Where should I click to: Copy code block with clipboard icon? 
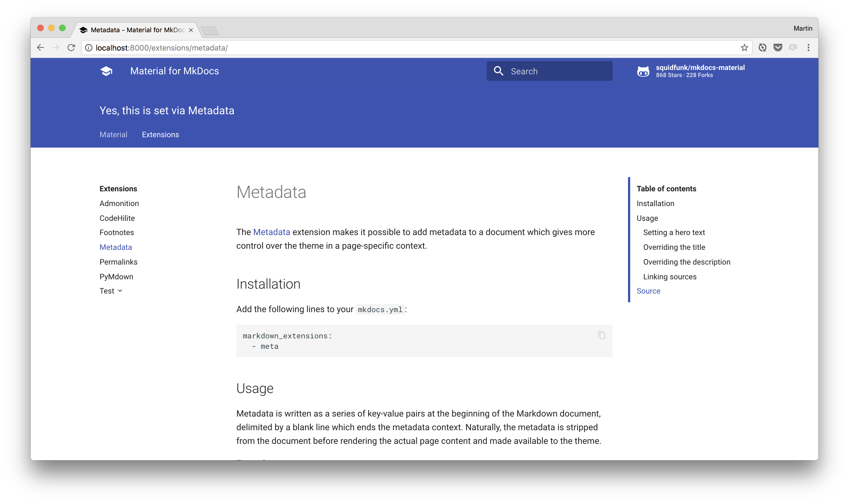tap(601, 335)
